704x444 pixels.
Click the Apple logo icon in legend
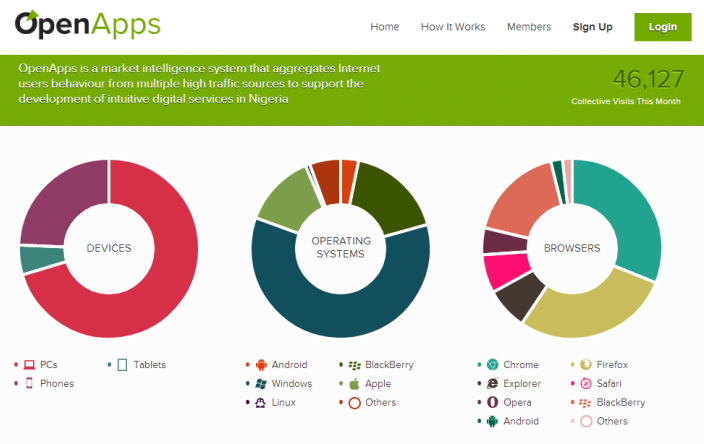pyautogui.click(x=355, y=383)
